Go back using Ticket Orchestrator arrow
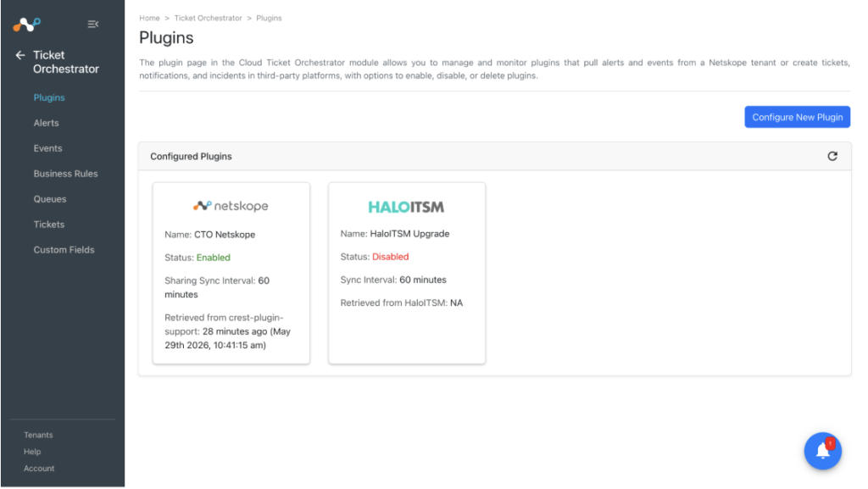The width and height of the screenshot is (868, 489). click(x=20, y=55)
